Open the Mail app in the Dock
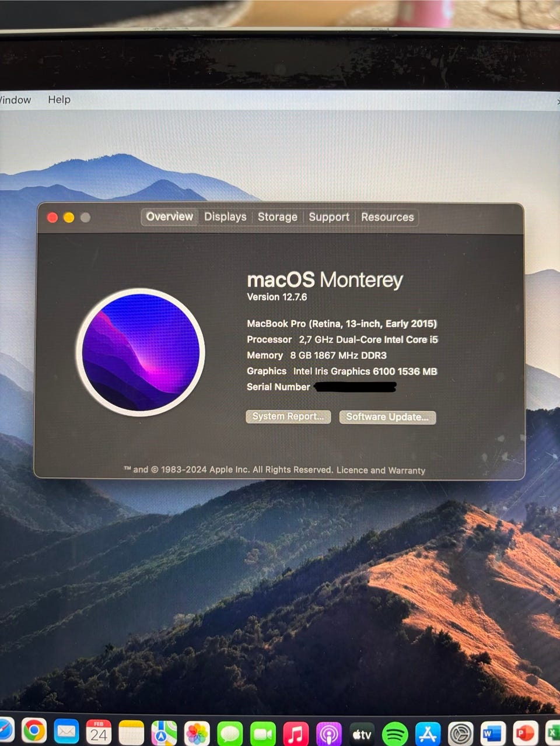560x746 pixels. coord(66,731)
